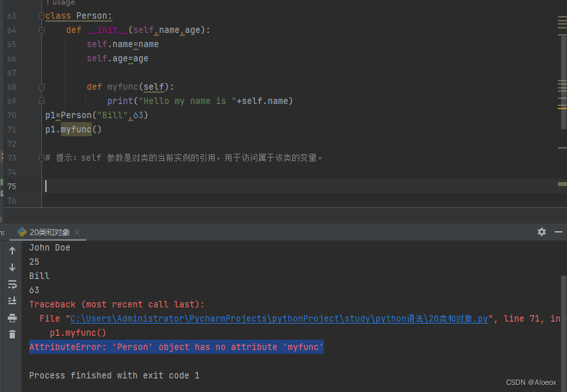Collapse the __init__ method fold arrow
This screenshot has width=567, height=392.
pos(41,30)
